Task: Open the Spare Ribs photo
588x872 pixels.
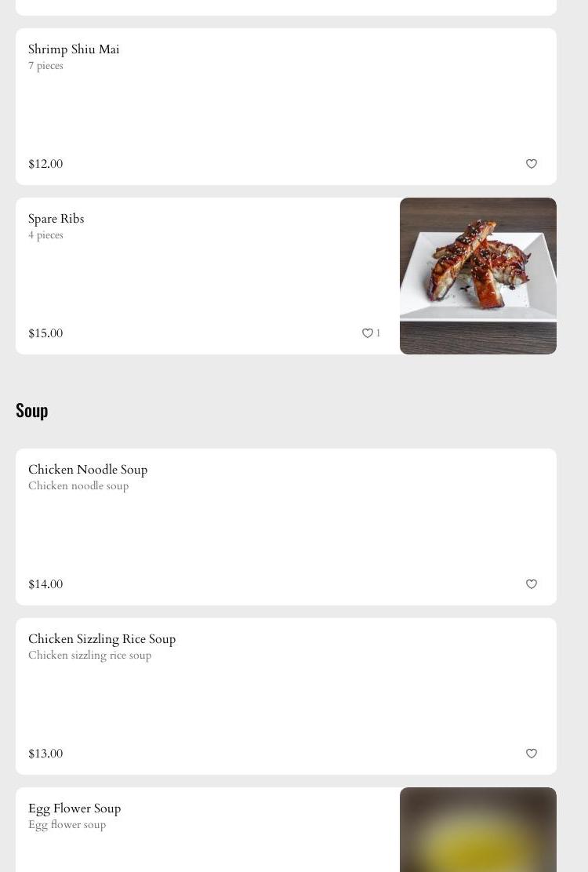Action: [478, 276]
